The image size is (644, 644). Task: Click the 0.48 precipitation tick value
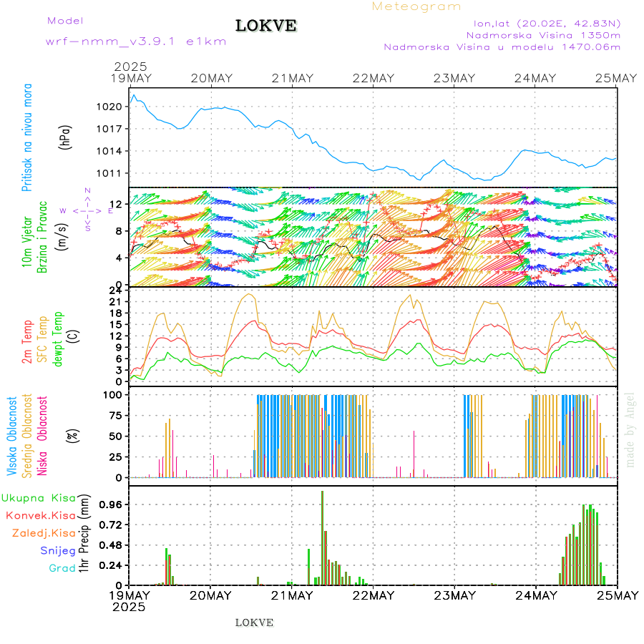[111, 545]
